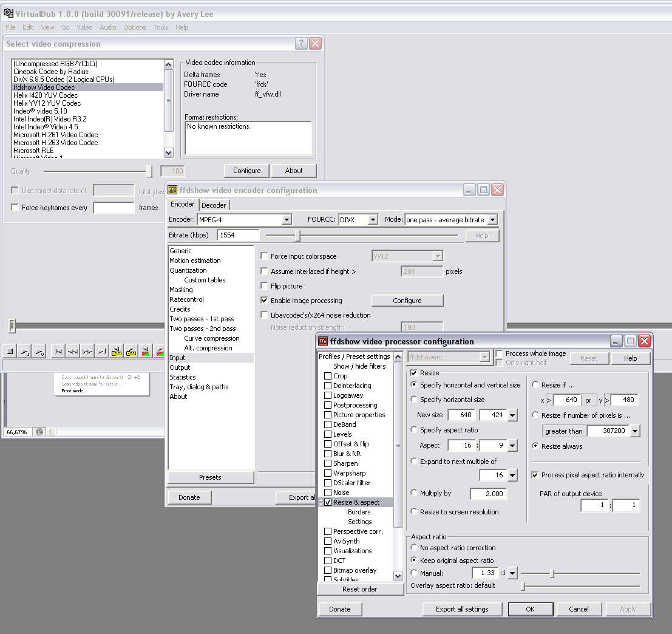Check Force input colorspace
This screenshot has height=634, width=672.
[x=265, y=256]
